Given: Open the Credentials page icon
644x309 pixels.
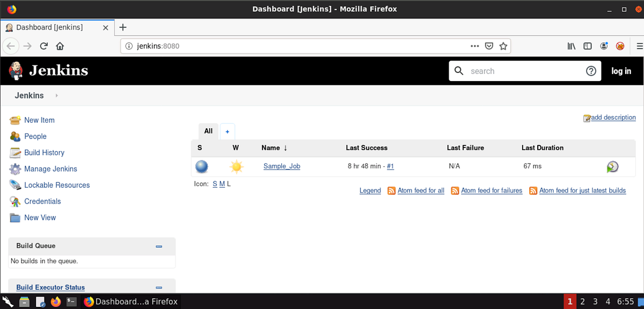Looking at the screenshot, I should (x=15, y=201).
